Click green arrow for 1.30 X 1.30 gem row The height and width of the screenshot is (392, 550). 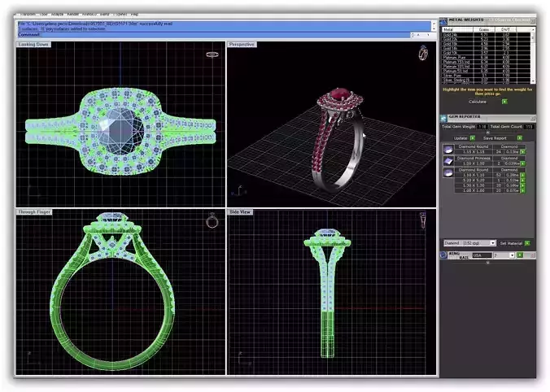522,185
